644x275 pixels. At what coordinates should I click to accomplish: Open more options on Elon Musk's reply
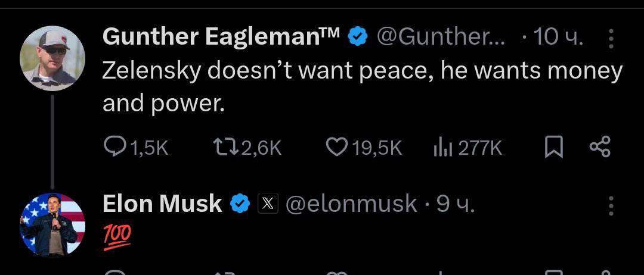(x=611, y=205)
